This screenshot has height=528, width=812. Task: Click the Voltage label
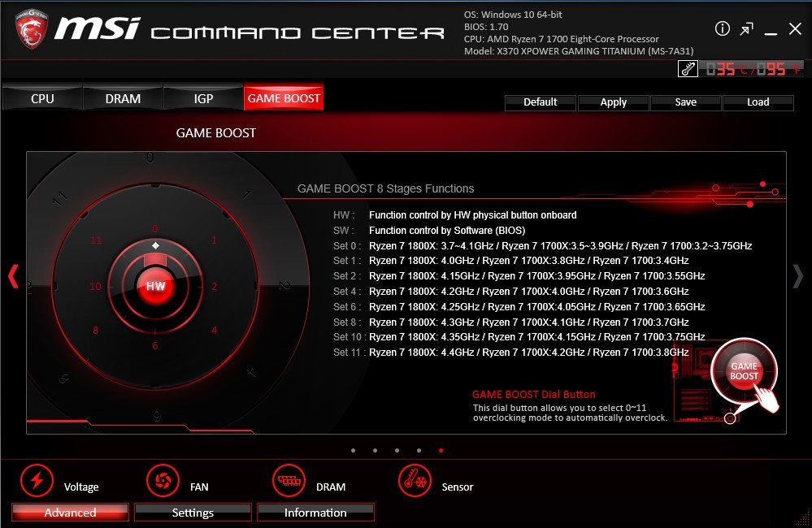[x=81, y=487]
